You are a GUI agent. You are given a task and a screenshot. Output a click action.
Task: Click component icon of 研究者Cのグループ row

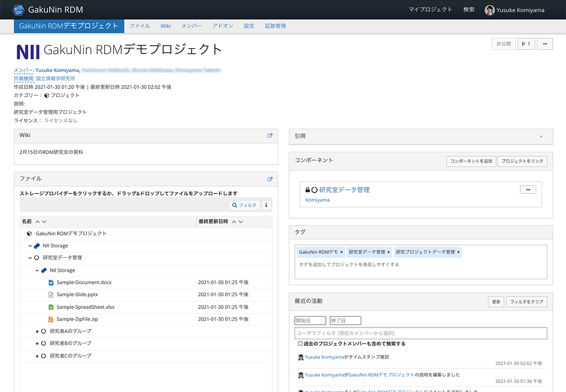click(43, 356)
